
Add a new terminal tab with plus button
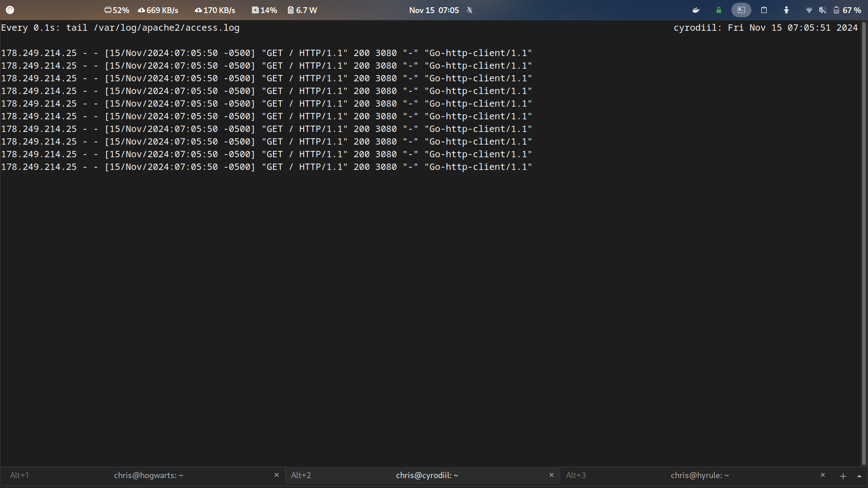click(843, 476)
